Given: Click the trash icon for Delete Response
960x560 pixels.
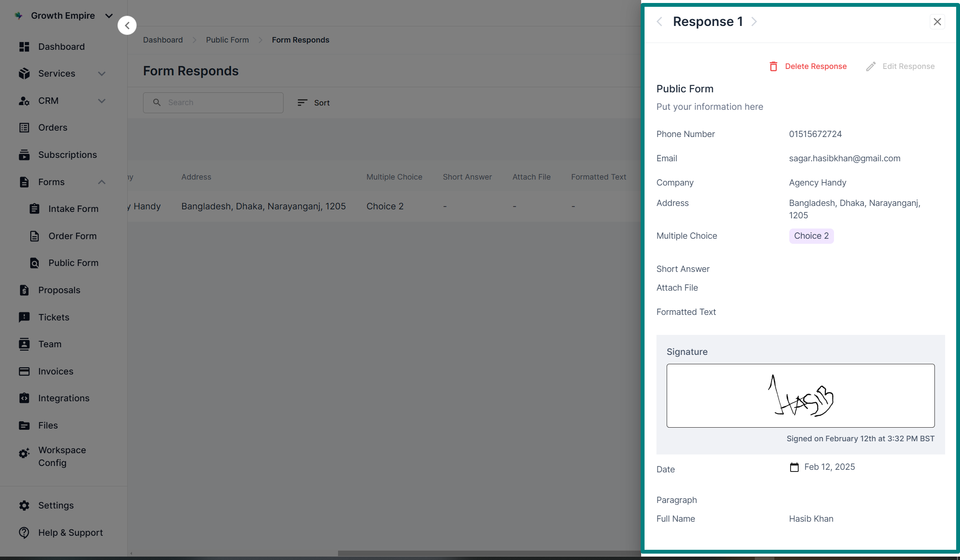Looking at the screenshot, I should click(774, 66).
